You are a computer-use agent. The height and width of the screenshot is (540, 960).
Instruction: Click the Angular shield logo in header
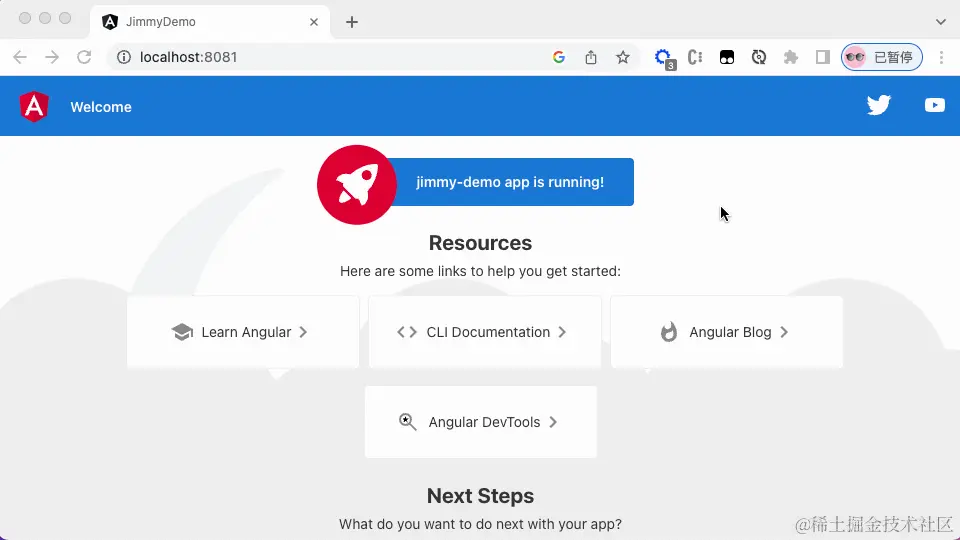click(34, 107)
